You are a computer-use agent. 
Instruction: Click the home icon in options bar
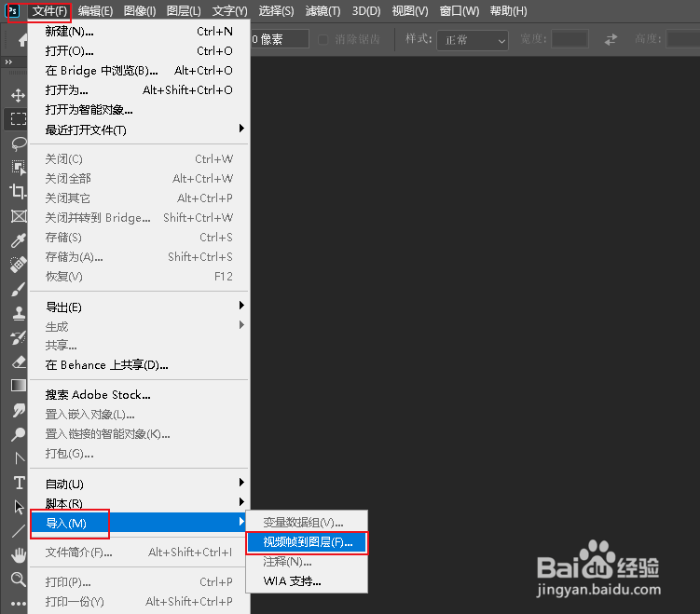tap(22, 40)
